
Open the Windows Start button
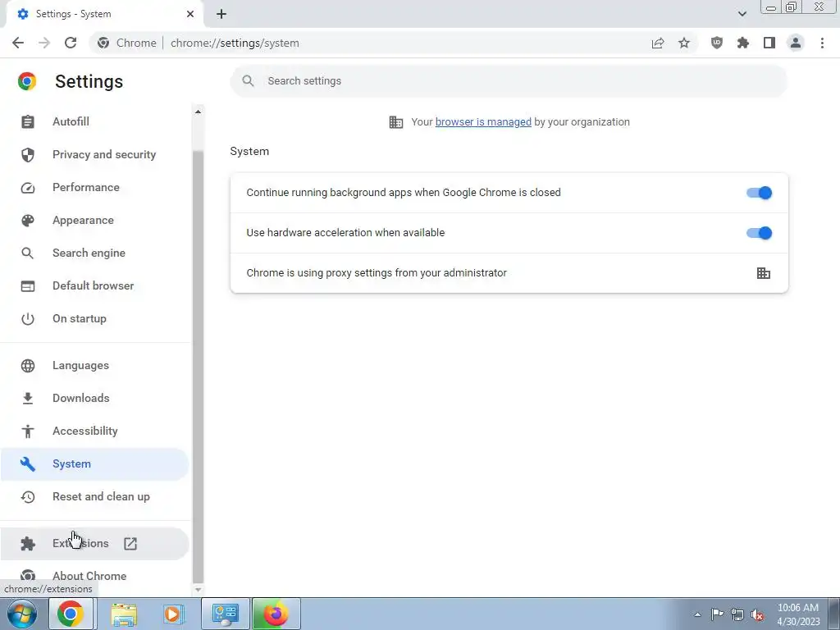[22, 614]
